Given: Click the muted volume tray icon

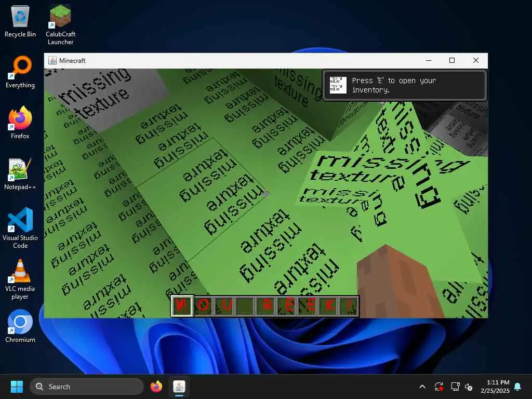Looking at the screenshot, I should pos(469,387).
